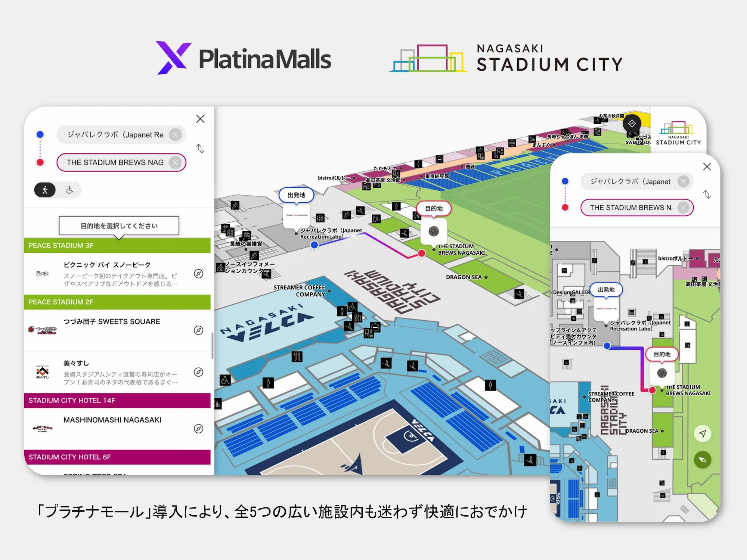Select the walking route mode
Screen dimensions: 747x560
coord(45,190)
